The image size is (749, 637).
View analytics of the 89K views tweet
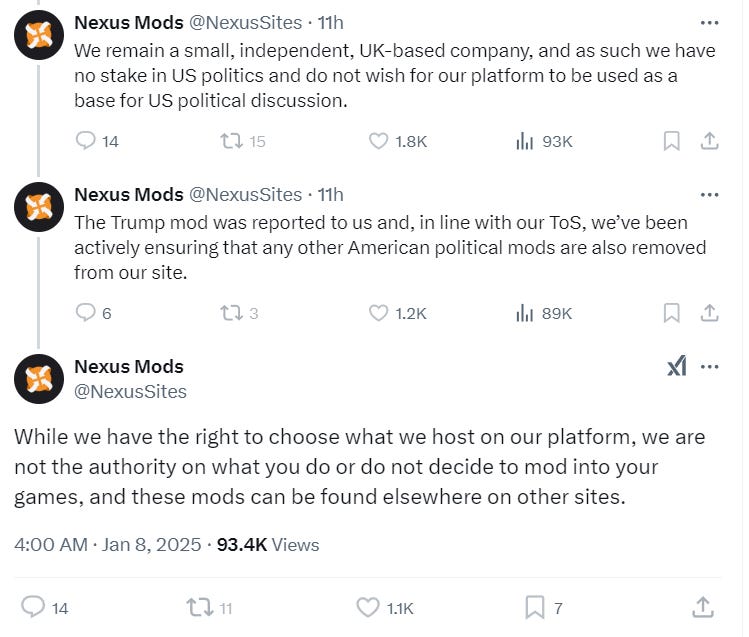[x=525, y=313]
